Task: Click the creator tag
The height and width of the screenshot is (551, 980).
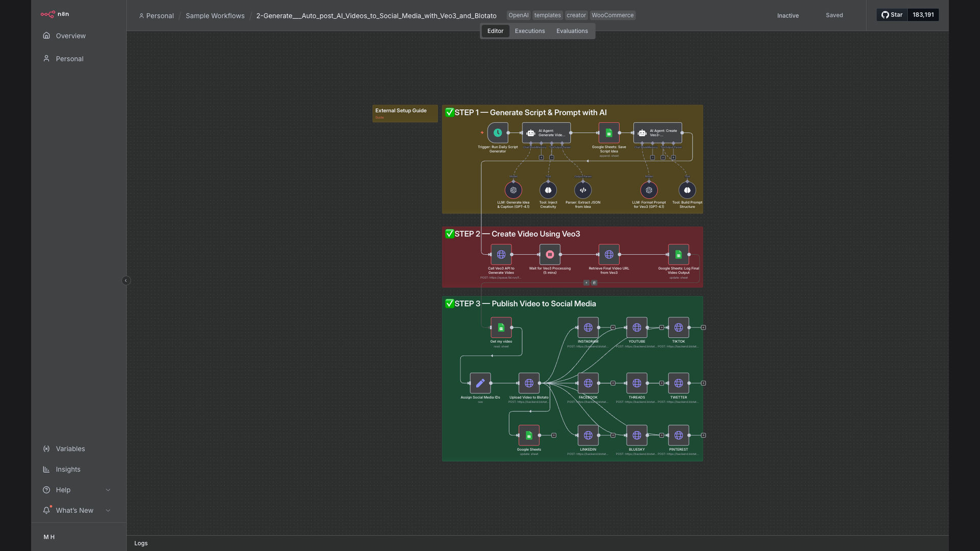Action: [x=576, y=15]
